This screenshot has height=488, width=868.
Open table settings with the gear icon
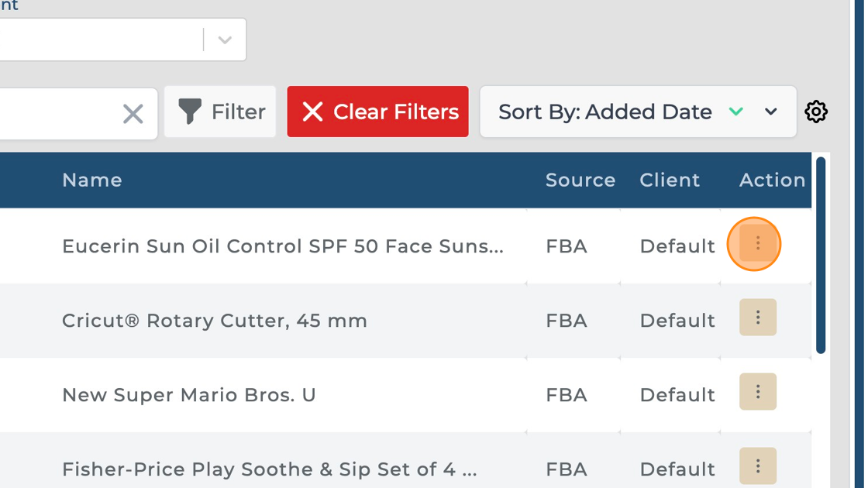[815, 112]
